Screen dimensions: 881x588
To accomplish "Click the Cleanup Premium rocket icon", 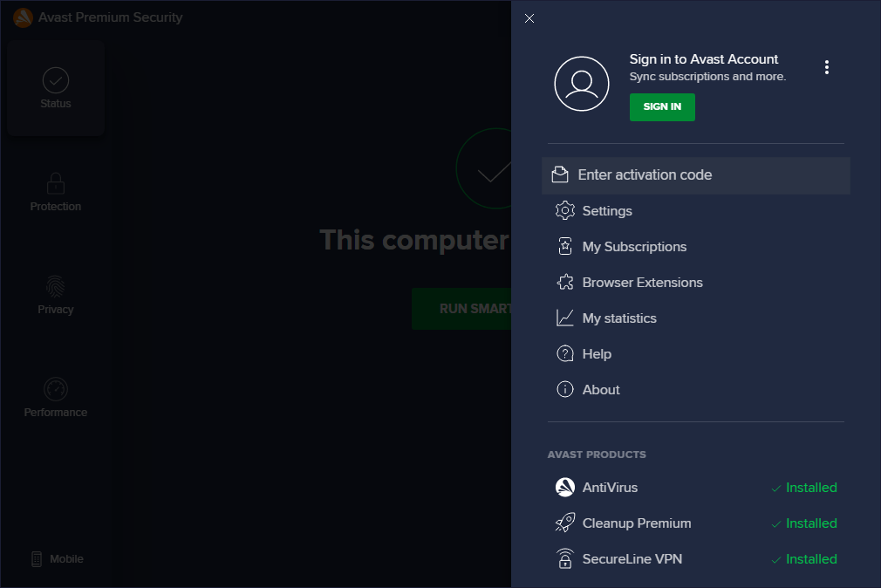I will click(564, 523).
